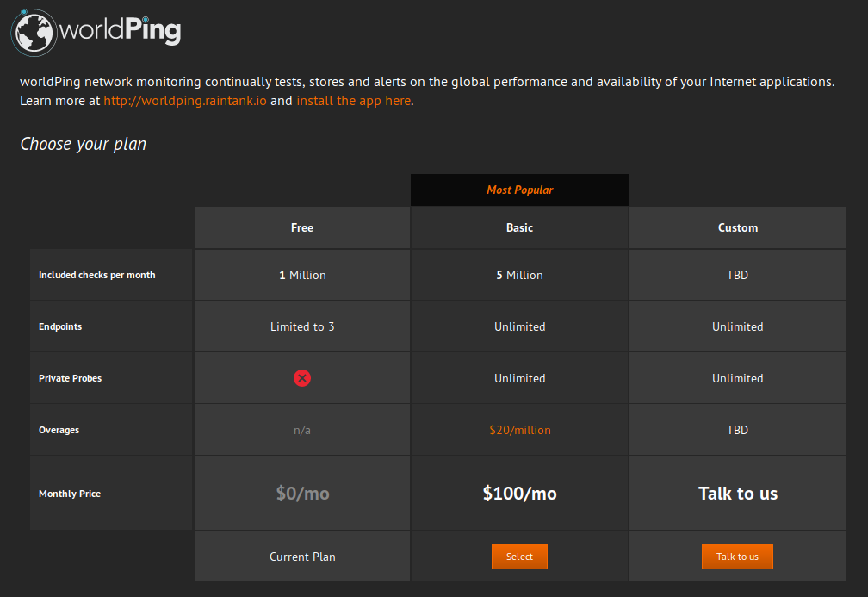
Task: Click the $20/million overages text
Action: tap(520, 431)
